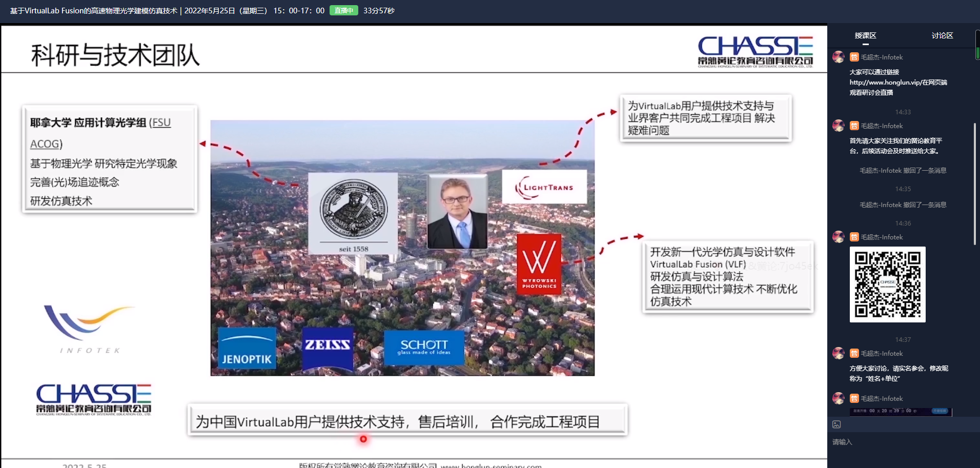Click the countdown banner image at chat bottom
The image size is (980, 468).
(900, 411)
